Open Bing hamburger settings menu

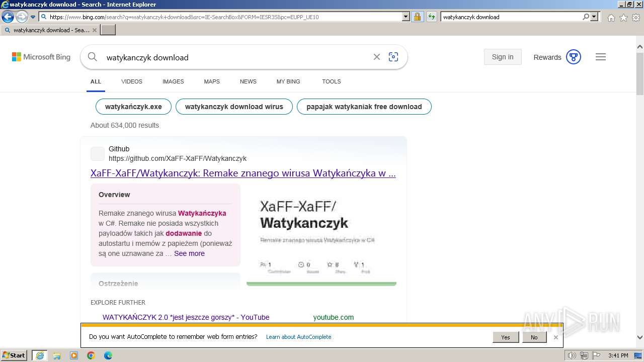[x=601, y=57]
